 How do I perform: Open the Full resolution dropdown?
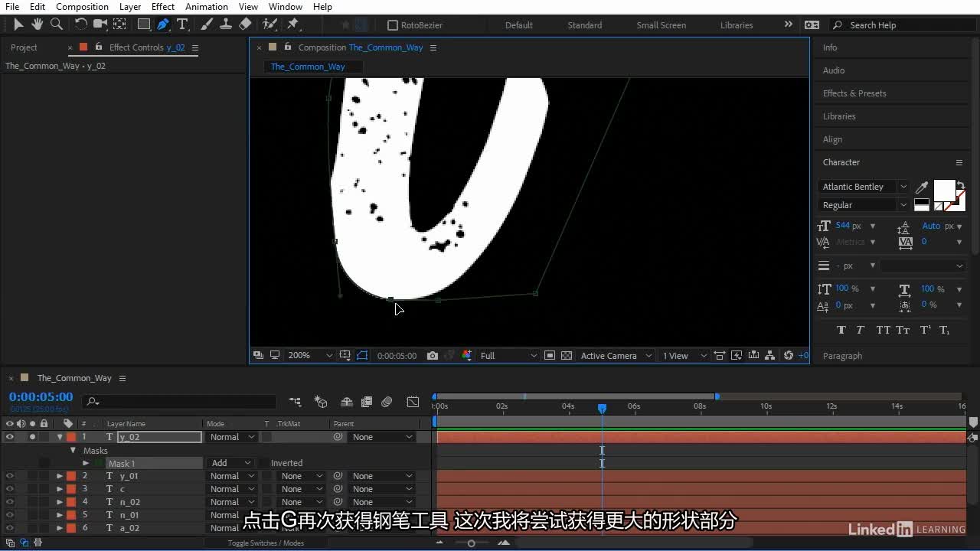coord(508,356)
